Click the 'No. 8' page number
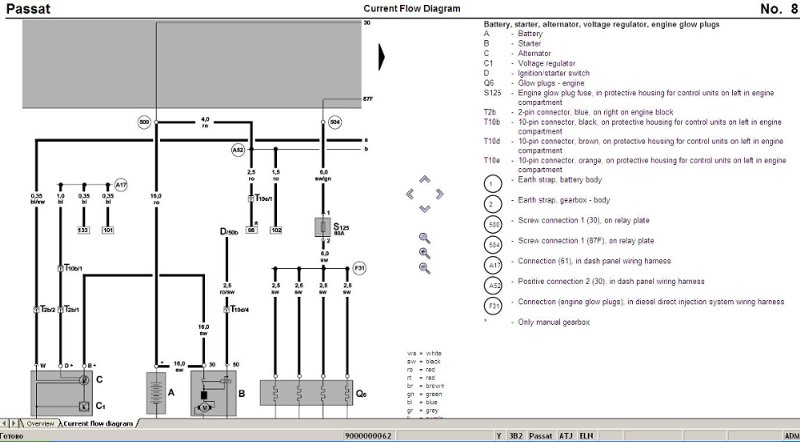Viewport: 800px width, 442px height. [x=779, y=9]
